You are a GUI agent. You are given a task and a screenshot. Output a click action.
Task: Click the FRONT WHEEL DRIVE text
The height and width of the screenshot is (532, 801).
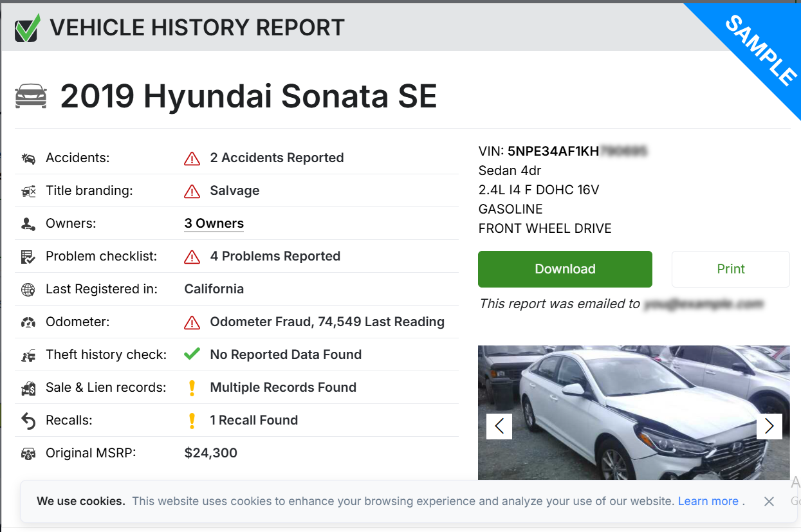pyautogui.click(x=545, y=229)
